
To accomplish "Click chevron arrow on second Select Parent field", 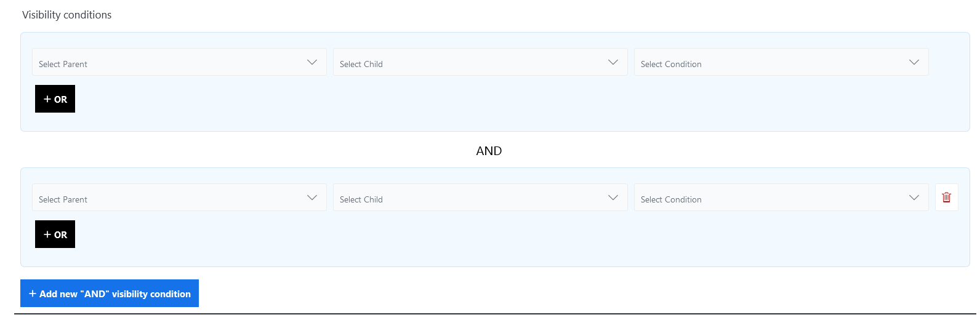I will [312, 198].
